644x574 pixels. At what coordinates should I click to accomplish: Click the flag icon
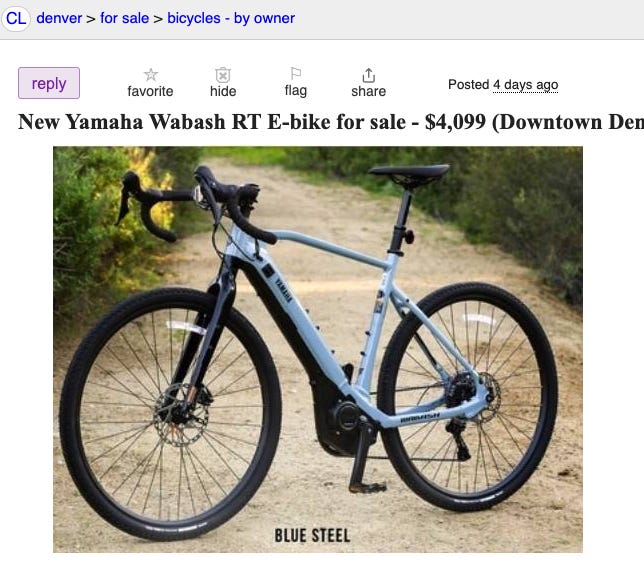tap(296, 73)
